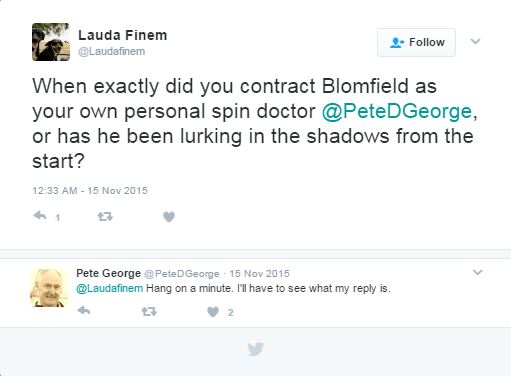The height and width of the screenshot is (376, 511).
Task: Retweet the main Lauda Finem tweet
Action: tap(105, 217)
